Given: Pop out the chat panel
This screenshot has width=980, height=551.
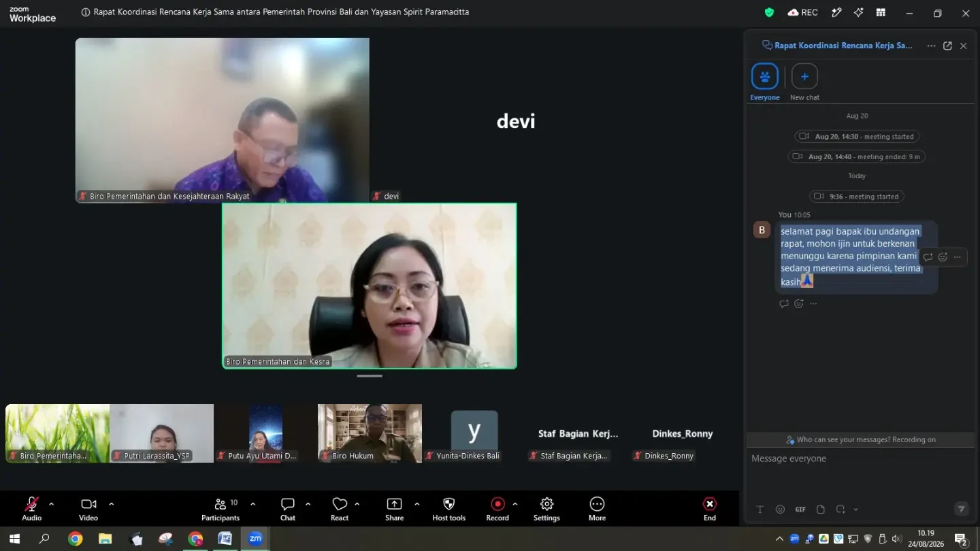Looking at the screenshot, I should [947, 46].
